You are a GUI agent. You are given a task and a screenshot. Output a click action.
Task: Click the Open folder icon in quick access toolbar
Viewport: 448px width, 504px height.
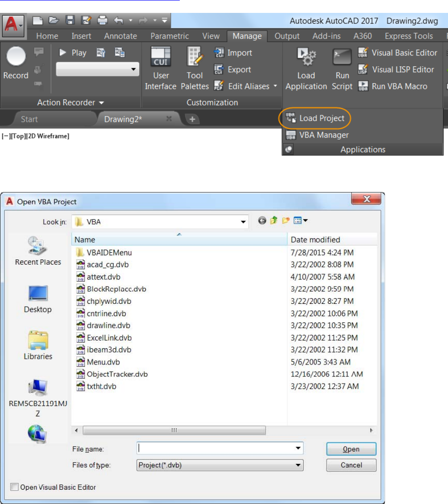tap(54, 21)
